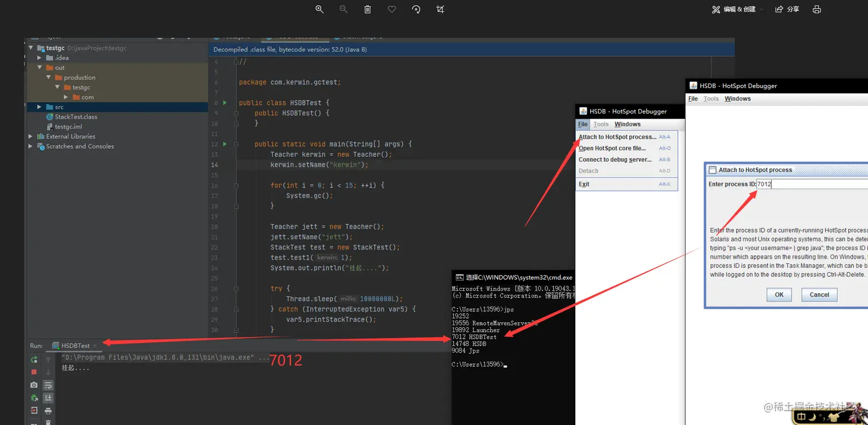
Task: Click '7012 HSDBTest' line in cmd output
Action: tap(474, 337)
